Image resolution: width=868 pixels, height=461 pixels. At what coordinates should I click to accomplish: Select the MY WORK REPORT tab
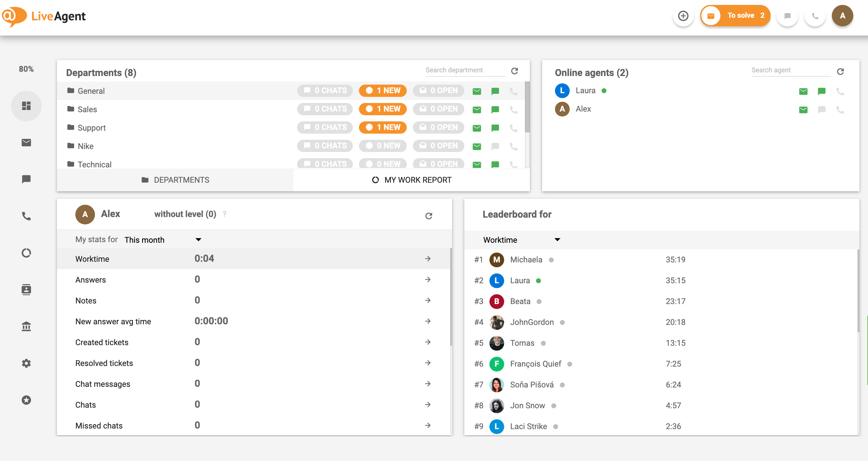coord(411,180)
